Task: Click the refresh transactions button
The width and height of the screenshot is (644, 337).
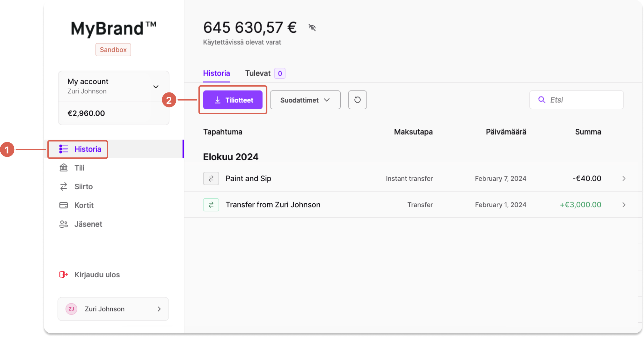Action: [358, 100]
